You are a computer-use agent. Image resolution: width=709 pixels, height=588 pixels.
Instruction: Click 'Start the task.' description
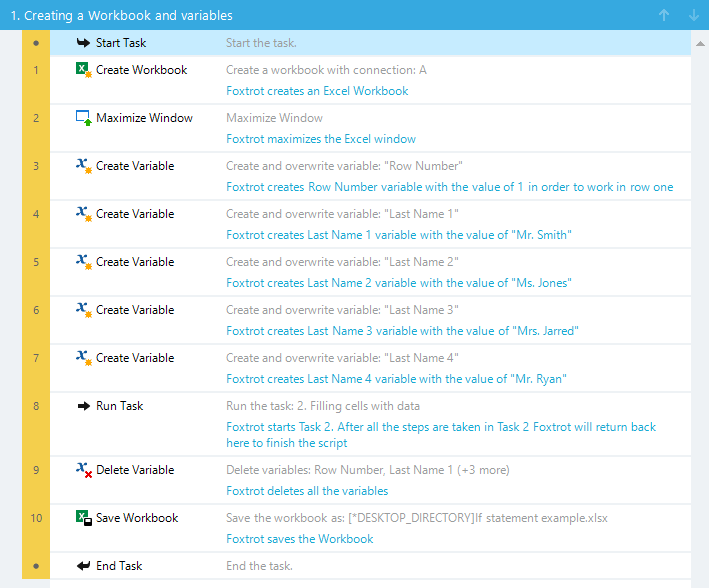point(261,43)
